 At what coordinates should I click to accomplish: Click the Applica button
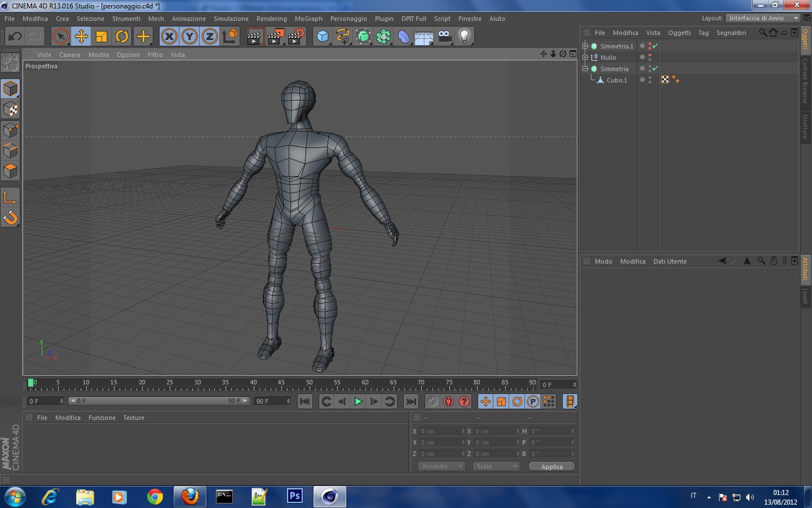551,466
